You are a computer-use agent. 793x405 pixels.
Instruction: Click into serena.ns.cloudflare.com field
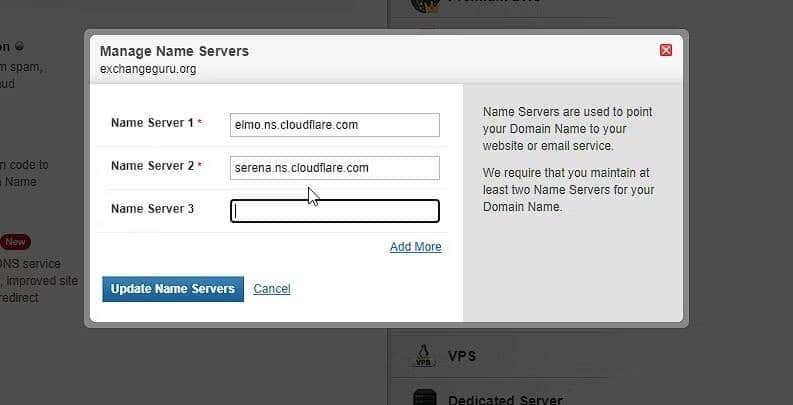point(334,168)
